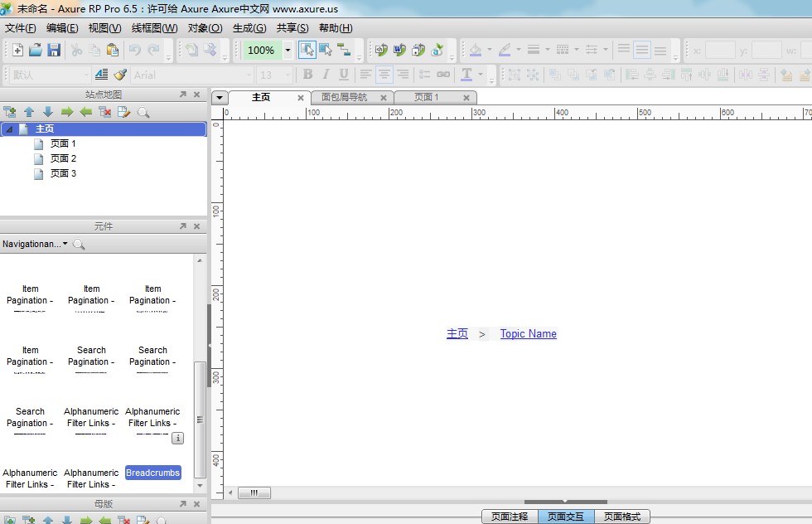This screenshot has height=524, width=812.
Task: Click the Save file icon
Action: click(x=54, y=50)
